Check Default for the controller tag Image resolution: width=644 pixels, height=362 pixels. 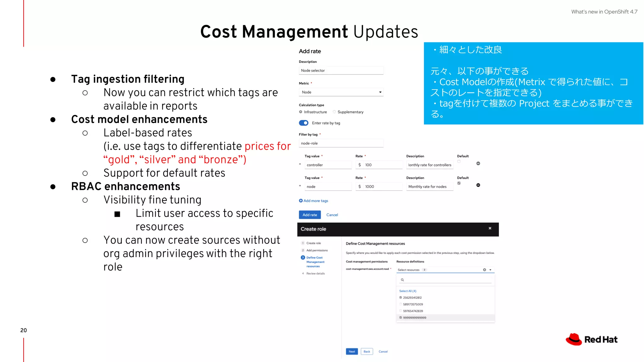point(459,162)
